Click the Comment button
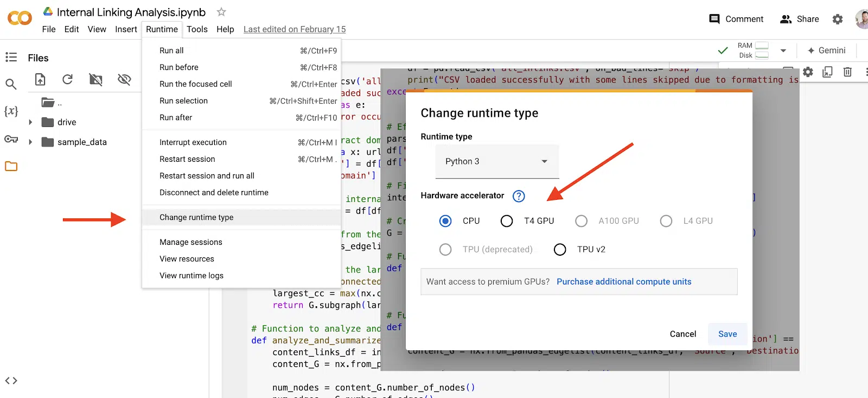Image resolution: width=868 pixels, height=398 pixels. pyautogui.click(x=736, y=19)
